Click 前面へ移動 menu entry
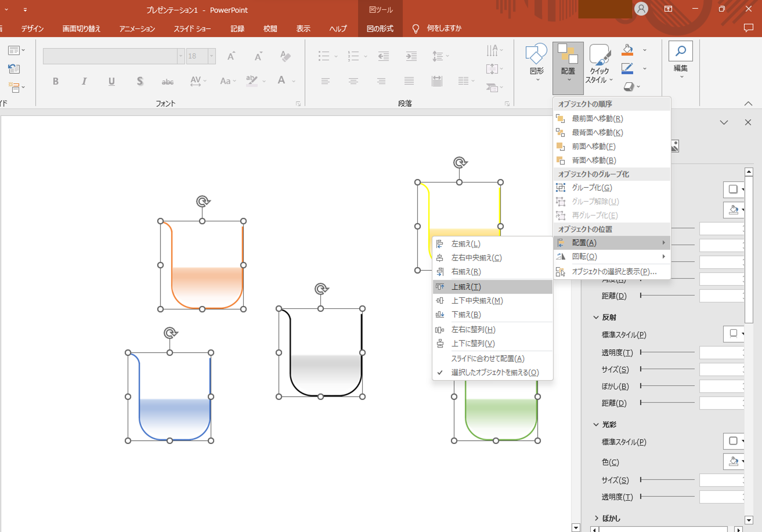Viewport: 762px width, 532px height. click(x=611, y=147)
